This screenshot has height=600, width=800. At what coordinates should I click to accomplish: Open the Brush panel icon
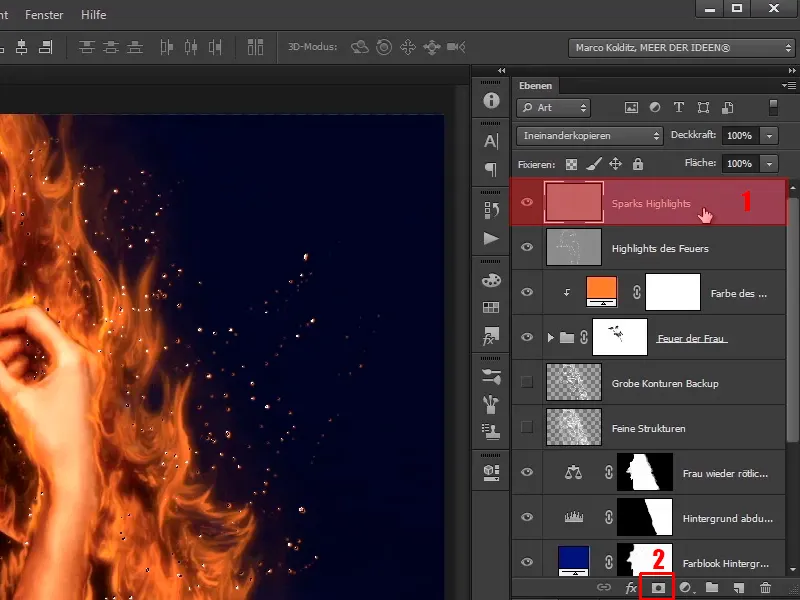coord(491,404)
